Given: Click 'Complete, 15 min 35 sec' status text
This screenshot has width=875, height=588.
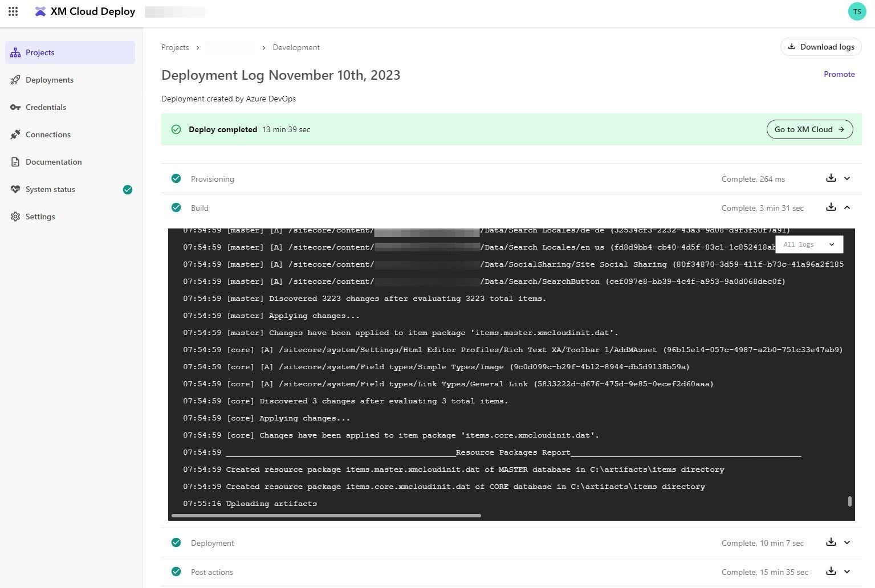Looking at the screenshot, I should point(765,572).
